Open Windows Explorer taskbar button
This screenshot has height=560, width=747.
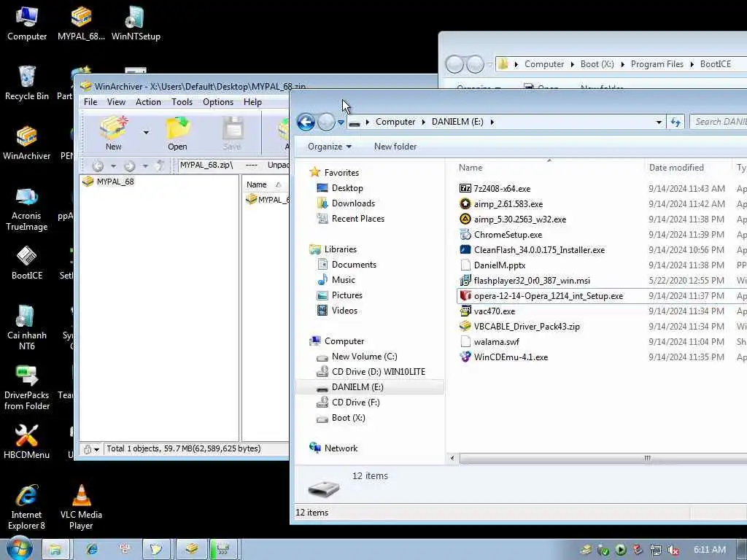(x=55, y=550)
